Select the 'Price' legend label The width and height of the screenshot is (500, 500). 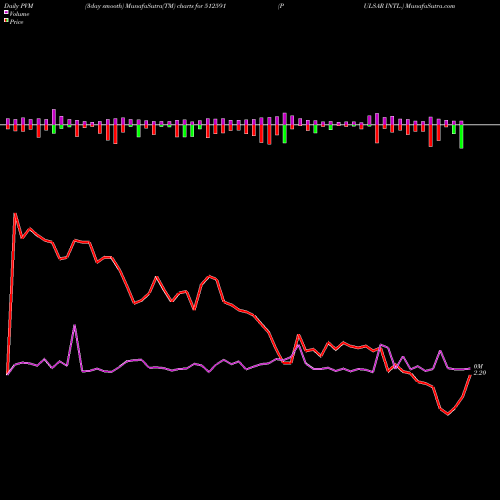(x=16, y=22)
